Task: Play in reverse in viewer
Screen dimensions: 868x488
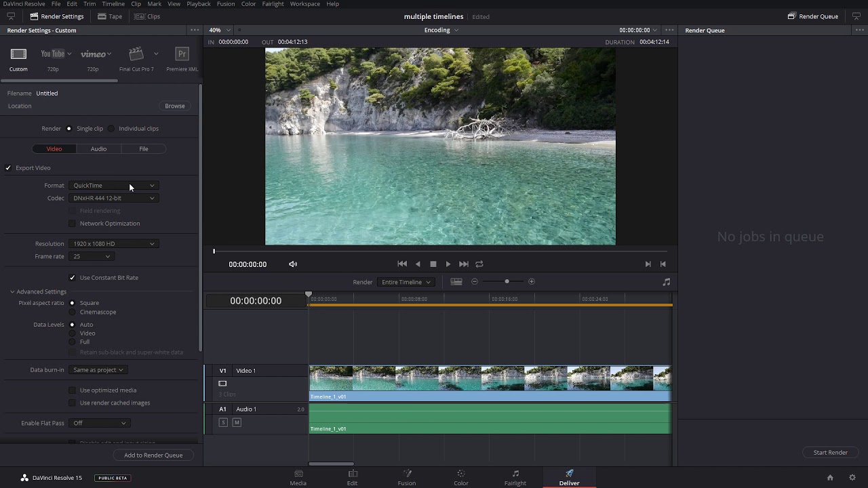Action: [x=418, y=264]
